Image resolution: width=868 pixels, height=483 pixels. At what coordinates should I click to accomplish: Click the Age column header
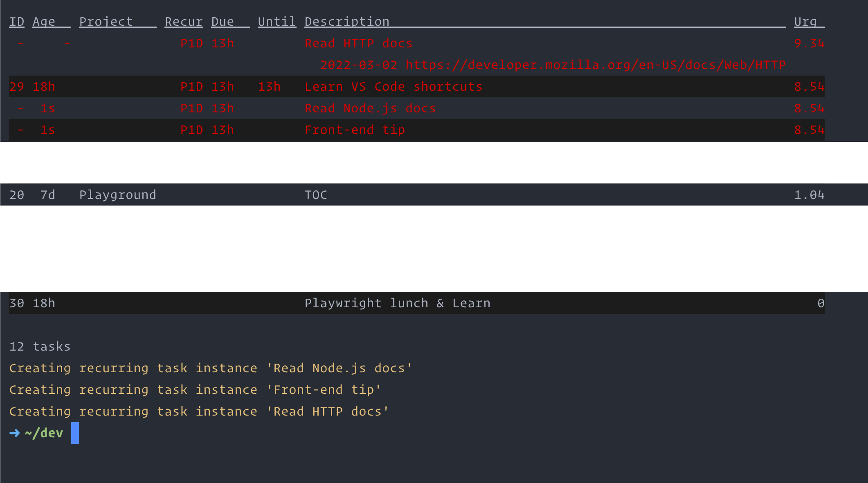[44, 22]
